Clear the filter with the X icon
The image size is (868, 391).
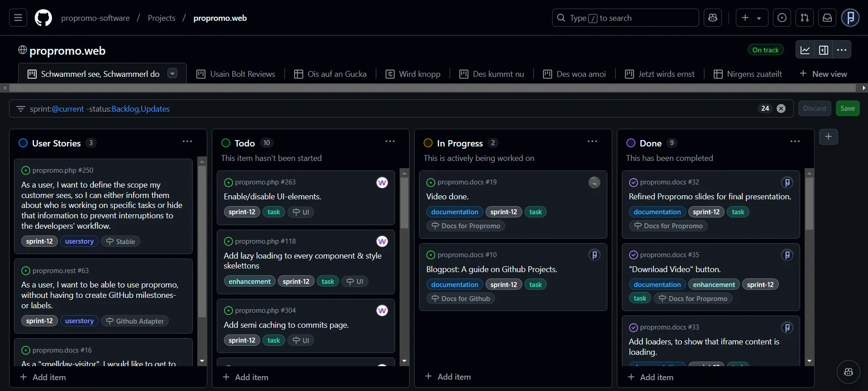tap(781, 108)
